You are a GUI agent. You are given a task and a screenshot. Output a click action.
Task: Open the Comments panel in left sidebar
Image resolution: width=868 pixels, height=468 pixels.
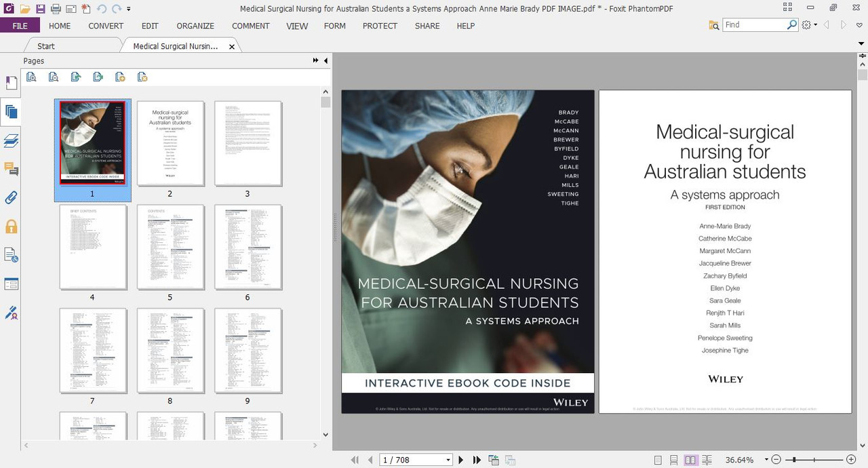click(11, 169)
